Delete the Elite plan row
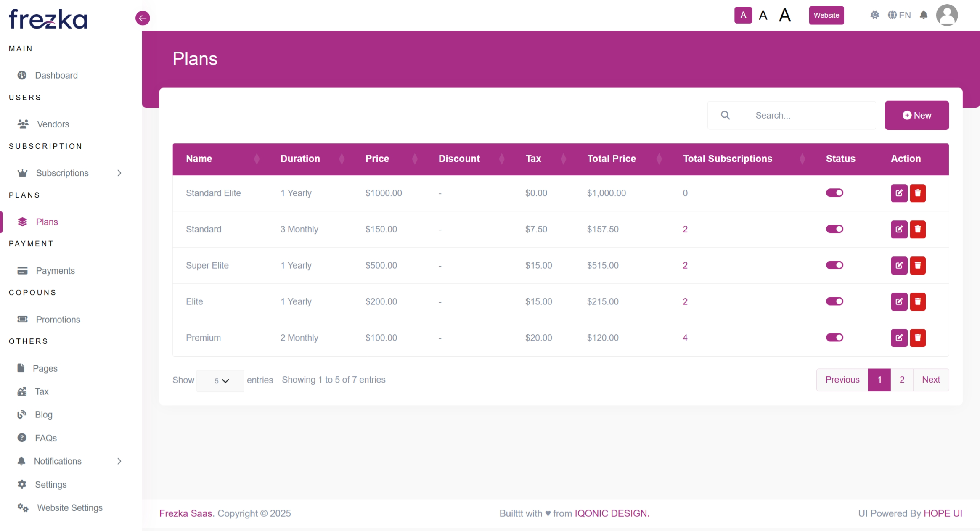 tap(918, 301)
